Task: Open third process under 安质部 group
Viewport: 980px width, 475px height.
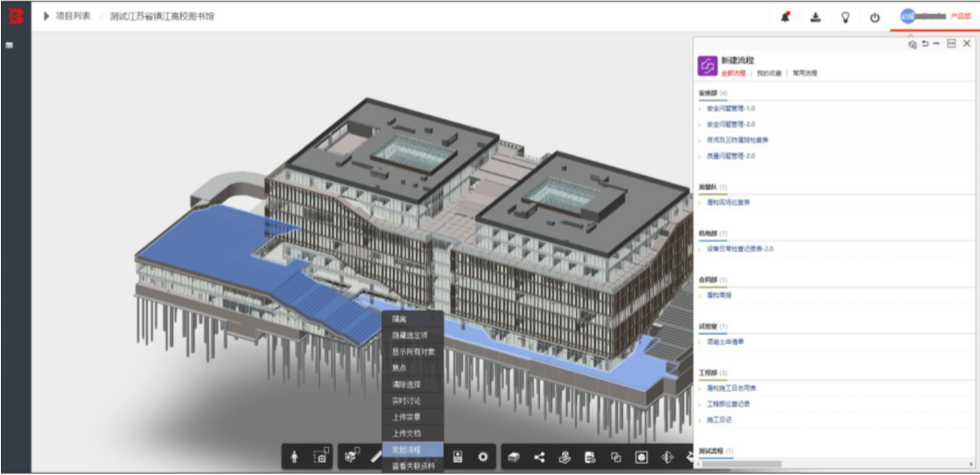Action: click(738, 140)
